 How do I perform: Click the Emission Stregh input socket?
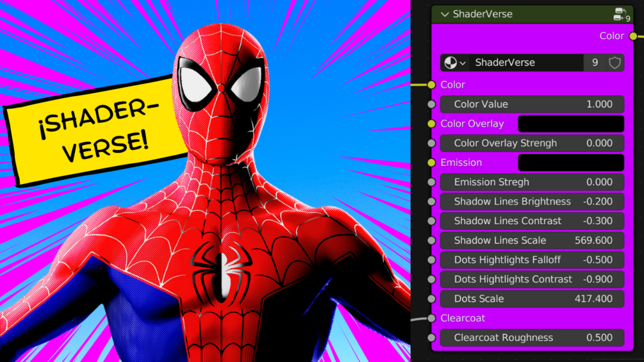click(x=431, y=182)
